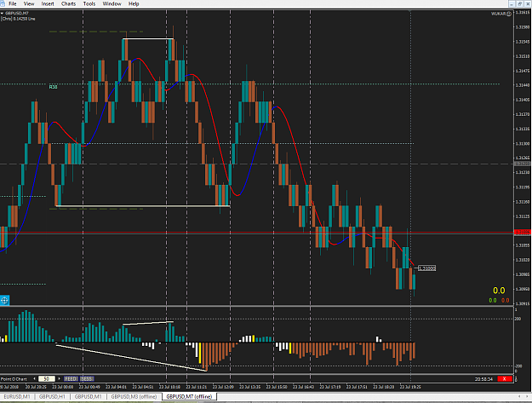The width and height of the screenshot is (532, 403).
Task: Toggle the SESS button in Point-O-Chart panel
Action: (87, 378)
